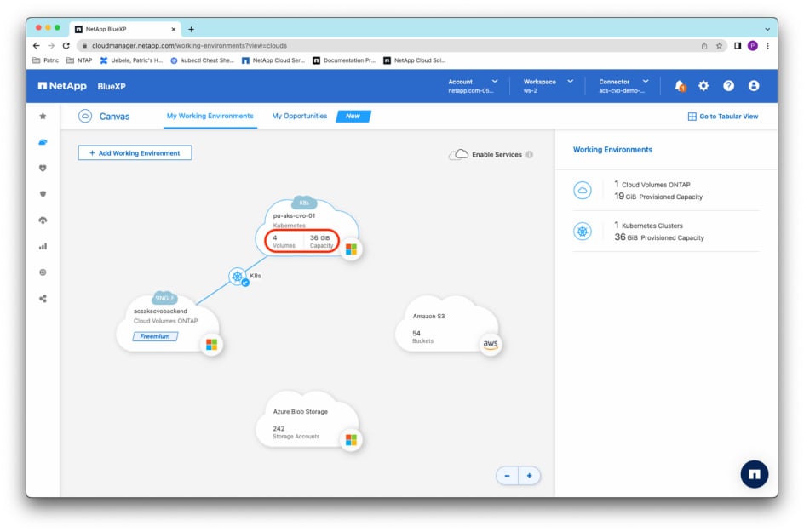Image resolution: width=804 pixels, height=532 pixels.
Task: Open the Uebele, Patric's H... bookmark
Action: tap(131, 60)
